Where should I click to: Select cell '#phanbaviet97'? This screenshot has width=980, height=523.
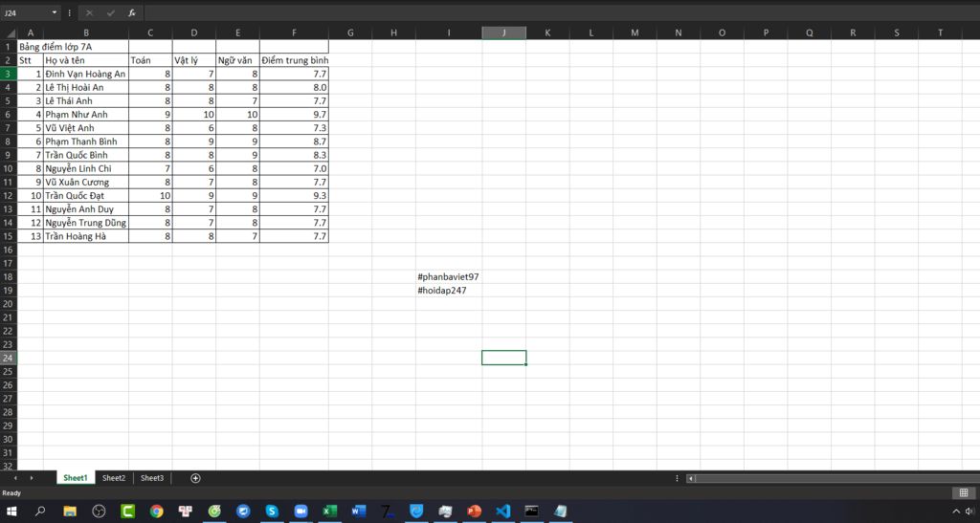[x=448, y=277]
